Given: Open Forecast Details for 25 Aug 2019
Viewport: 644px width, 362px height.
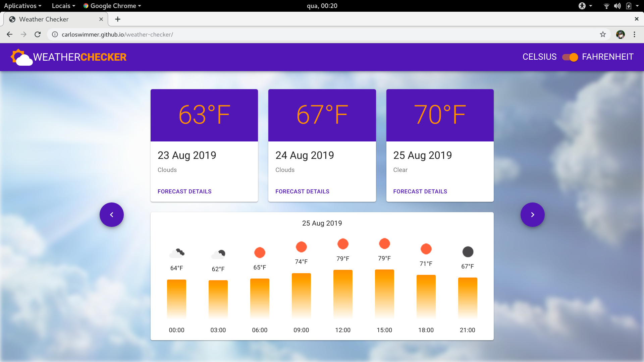Looking at the screenshot, I should click(420, 191).
